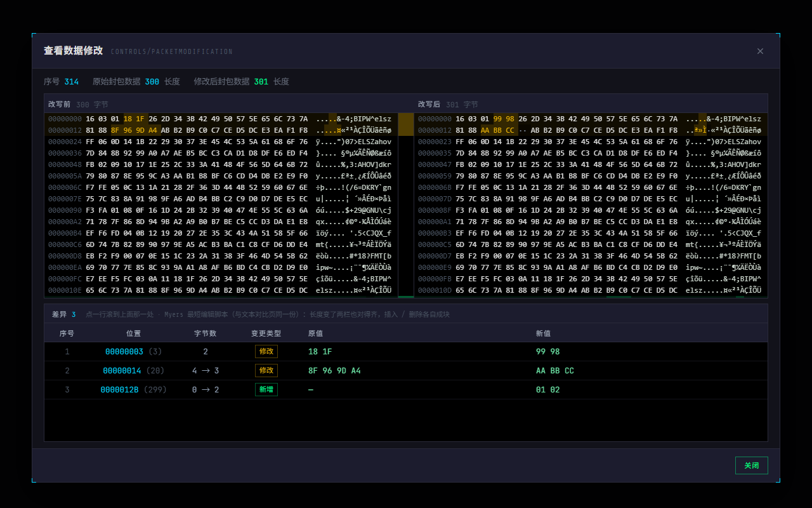Click original value 8F 96 9D A4 in diff table
This screenshot has width=812, height=508.
pos(334,370)
